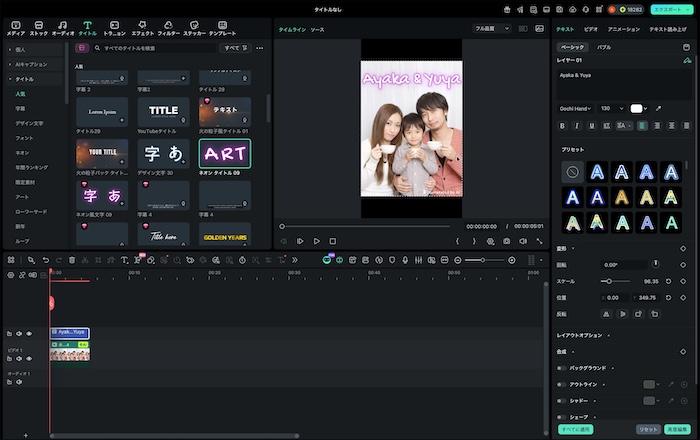Click the Underline U formatting icon

592,126
